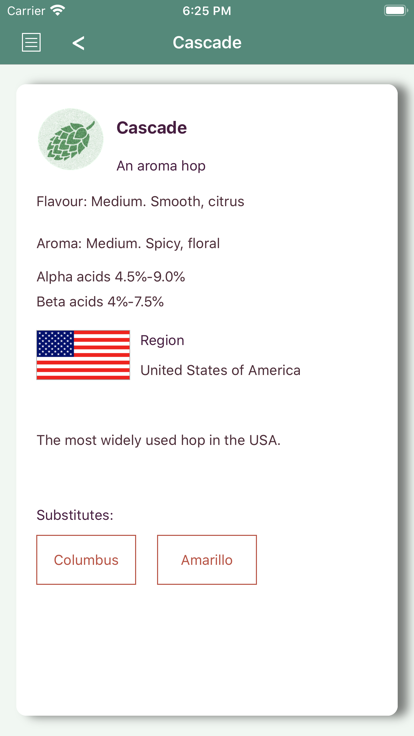Viewport: 414px width, 736px height.
Task: Tap the green hop cone icon
Action: [70, 139]
